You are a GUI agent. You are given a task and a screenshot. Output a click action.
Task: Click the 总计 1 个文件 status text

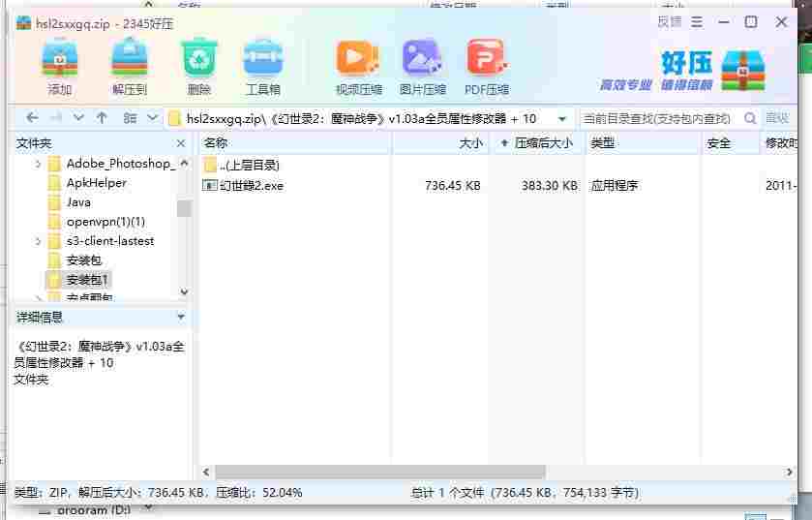coord(447,492)
